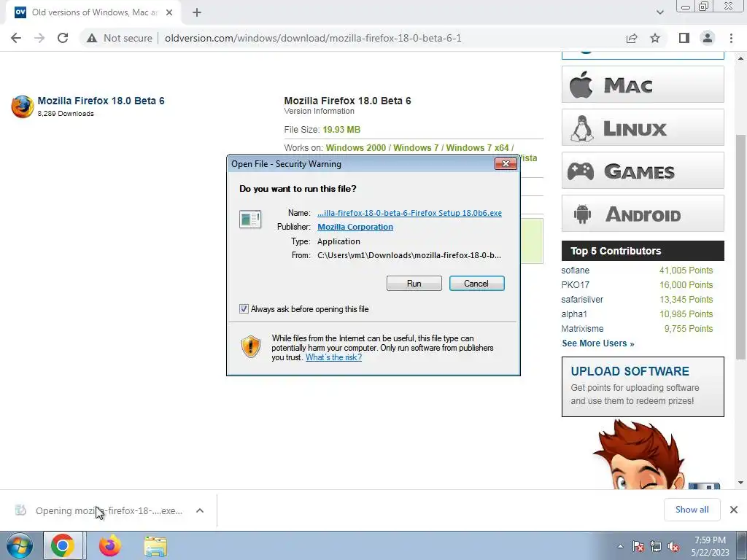This screenshot has width=747, height=560.
Task: Share this page icon in address bar
Action: [x=632, y=38]
